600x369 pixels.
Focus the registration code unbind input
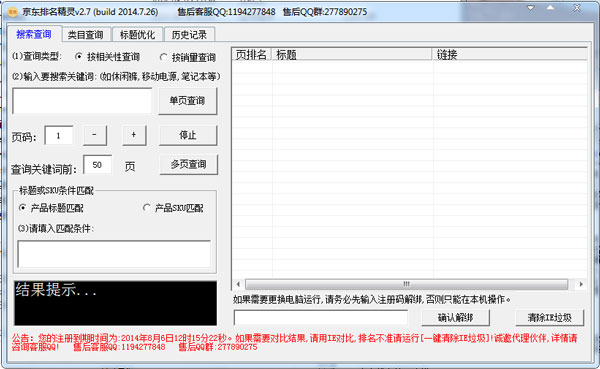(321, 318)
